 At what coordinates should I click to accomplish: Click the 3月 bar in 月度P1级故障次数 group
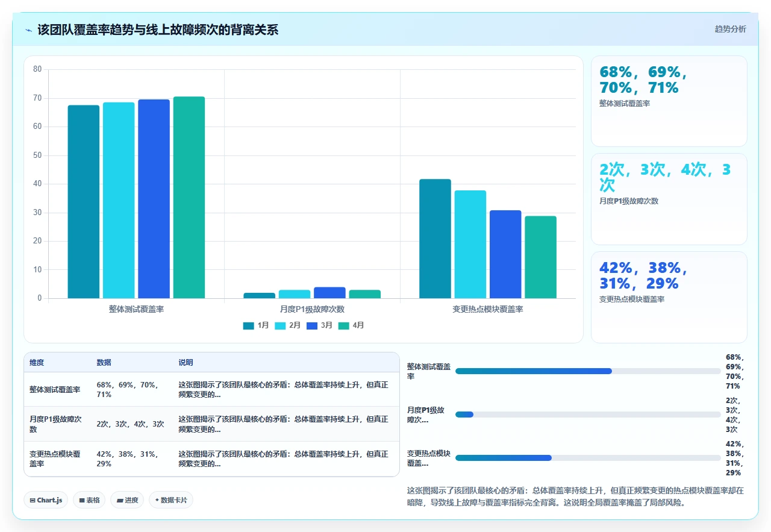pos(329,293)
